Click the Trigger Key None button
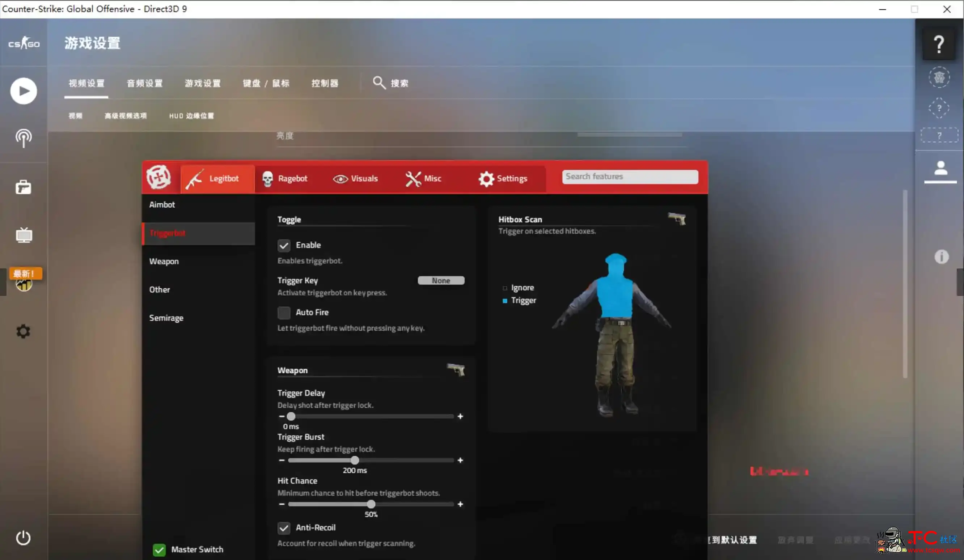The image size is (964, 560). [441, 280]
